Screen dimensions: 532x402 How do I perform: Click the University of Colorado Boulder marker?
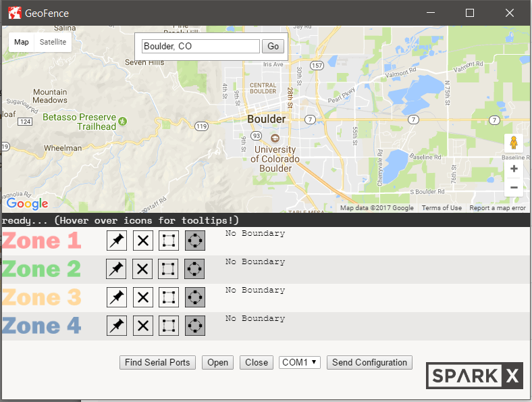point(275,139)
